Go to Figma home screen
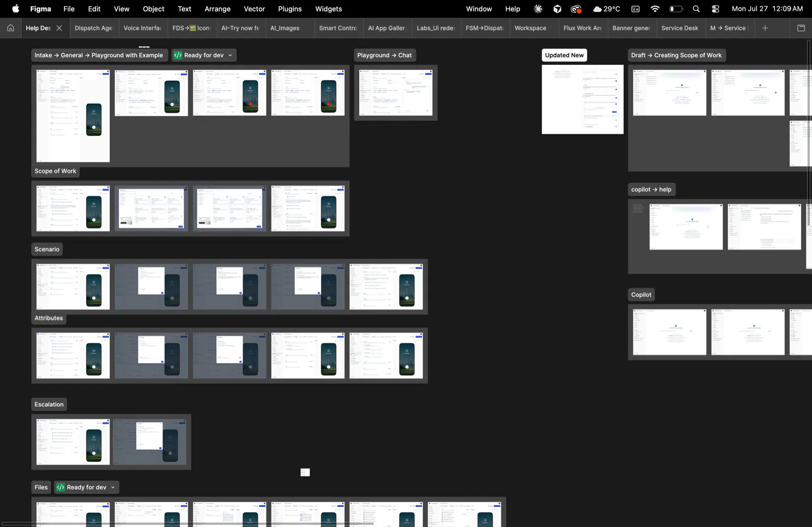 (11, 28)
